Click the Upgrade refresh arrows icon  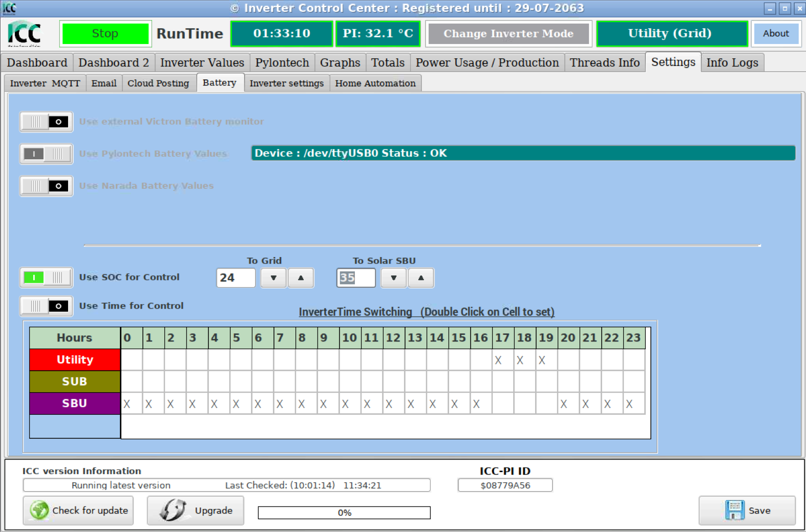pyautogui.click(x=173, y=510)
